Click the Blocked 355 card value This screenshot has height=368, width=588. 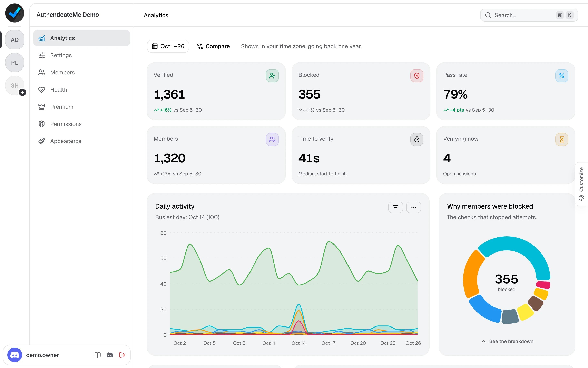[x=309, y=94]
